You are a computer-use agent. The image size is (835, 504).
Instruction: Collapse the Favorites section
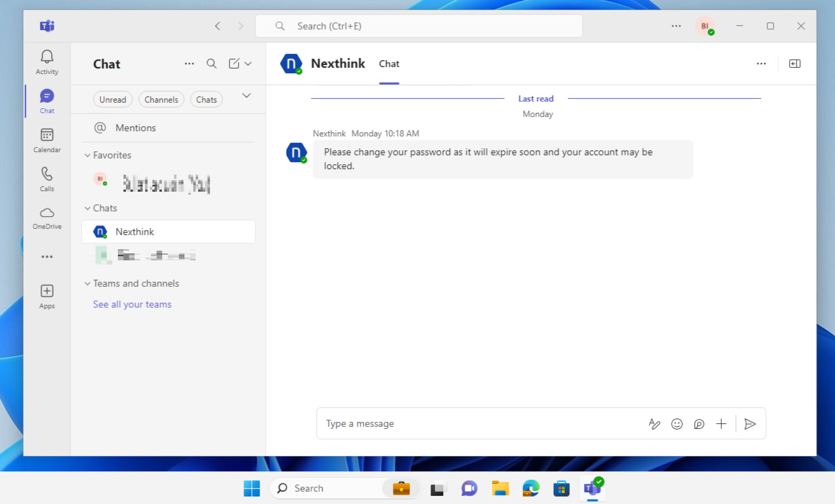[x=88, y=155]
